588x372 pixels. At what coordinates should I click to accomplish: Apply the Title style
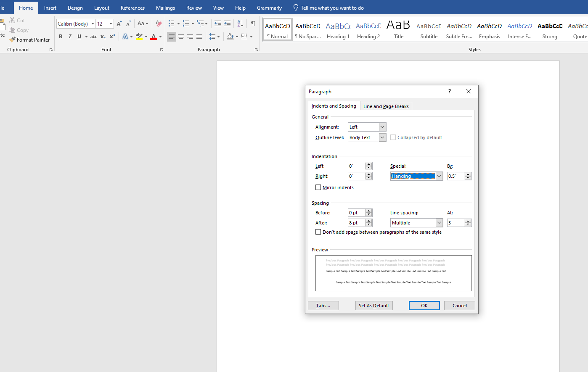[x=399, y=30]
